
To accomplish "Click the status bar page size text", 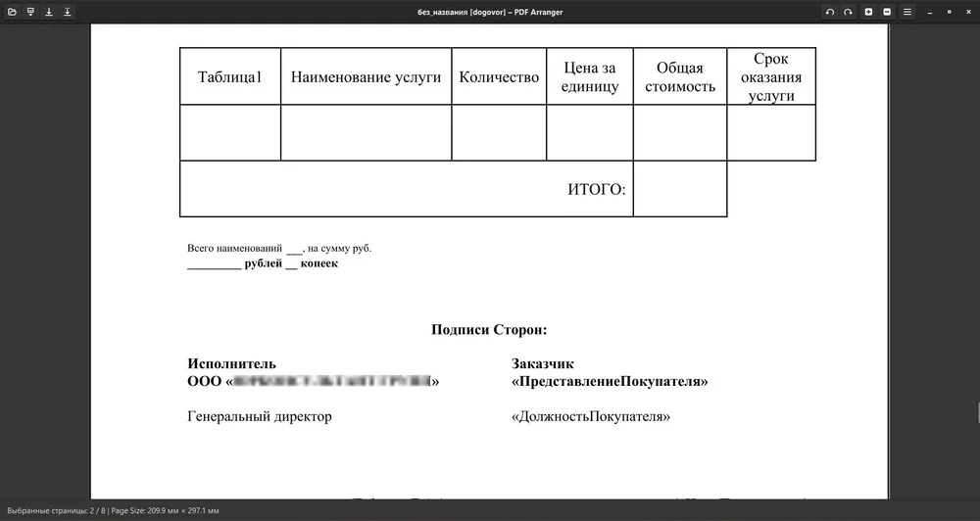I will coord(165,511).
